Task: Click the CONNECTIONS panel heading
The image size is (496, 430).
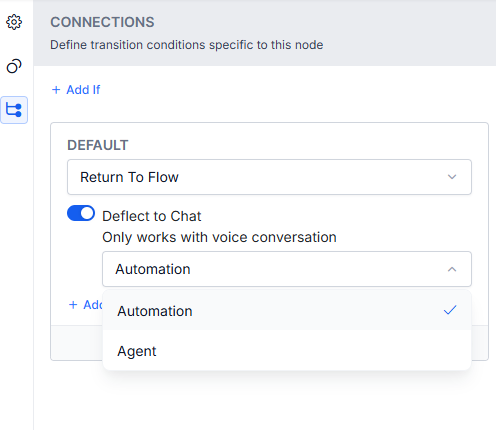Action: pyautogui.click(x=102, y=22)
